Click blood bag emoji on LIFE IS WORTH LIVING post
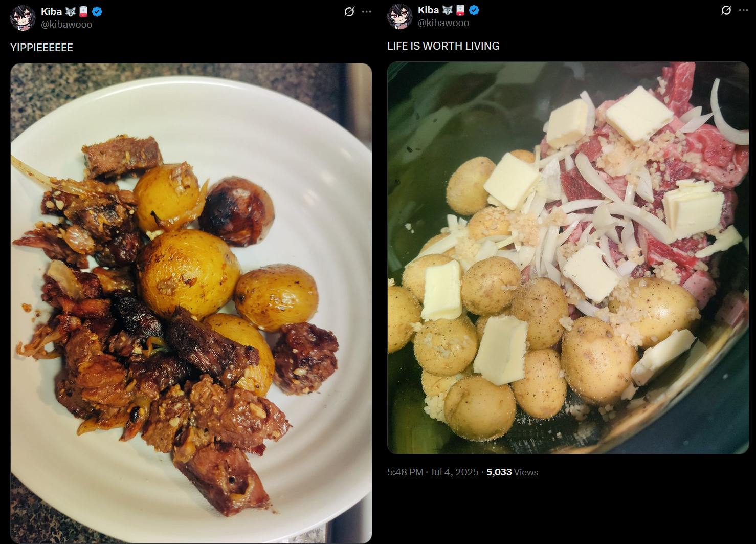This screenshot has width=756, height=544. click(x=460, y=10)
